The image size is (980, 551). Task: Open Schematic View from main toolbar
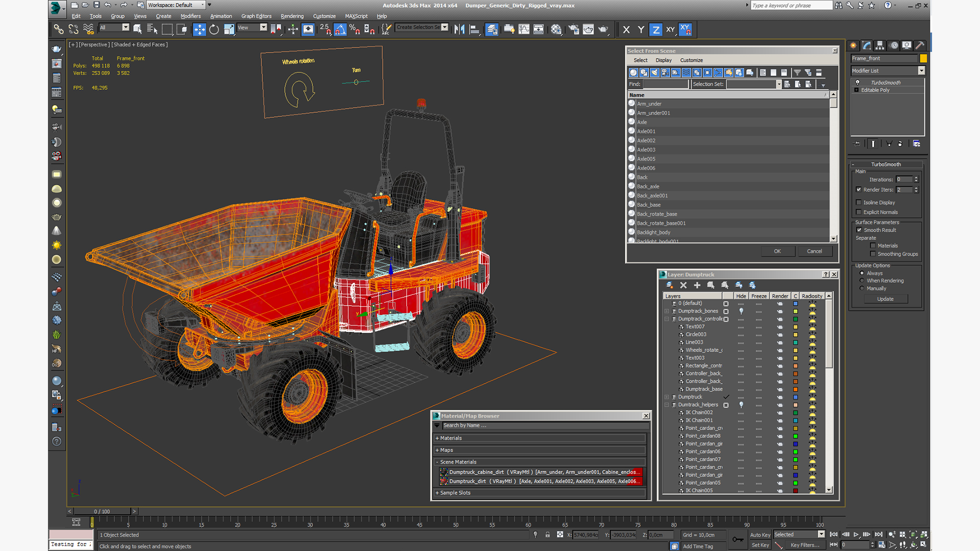538,30
